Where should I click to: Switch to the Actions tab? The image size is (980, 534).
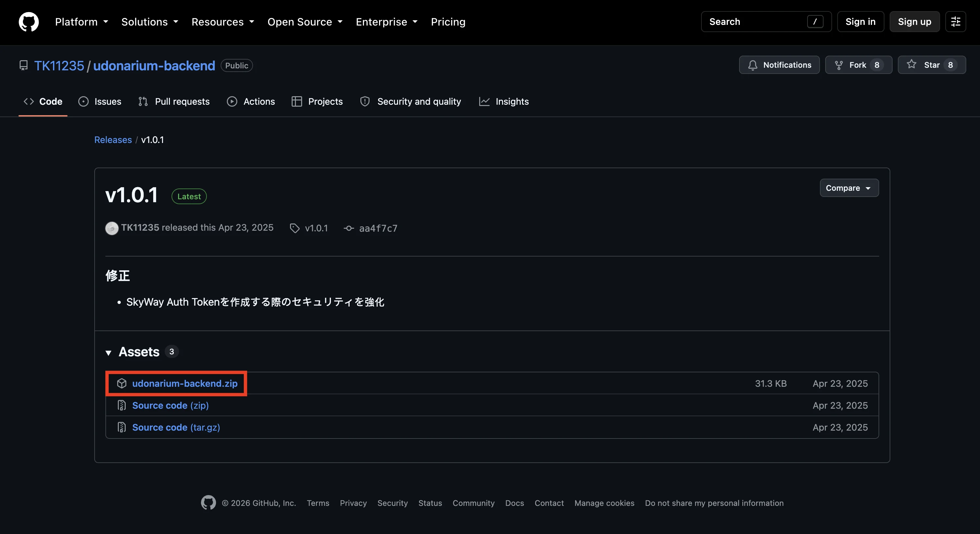click(251, 101)
